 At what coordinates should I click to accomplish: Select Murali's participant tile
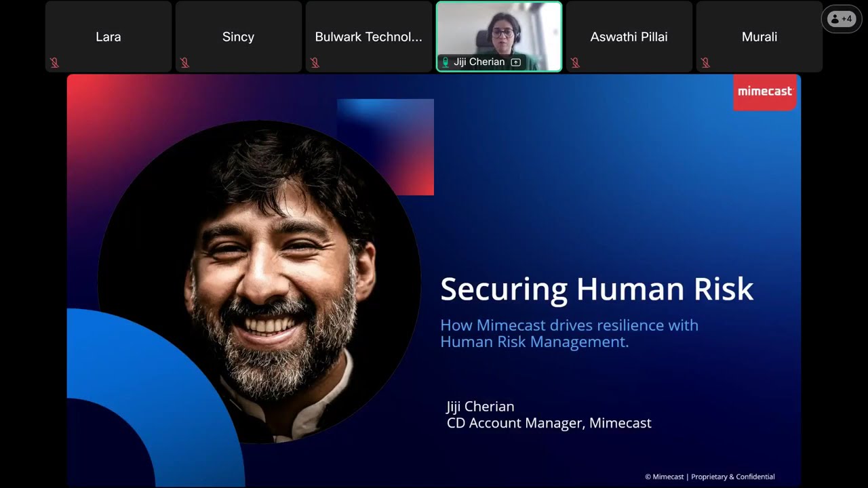click(759, 37)
